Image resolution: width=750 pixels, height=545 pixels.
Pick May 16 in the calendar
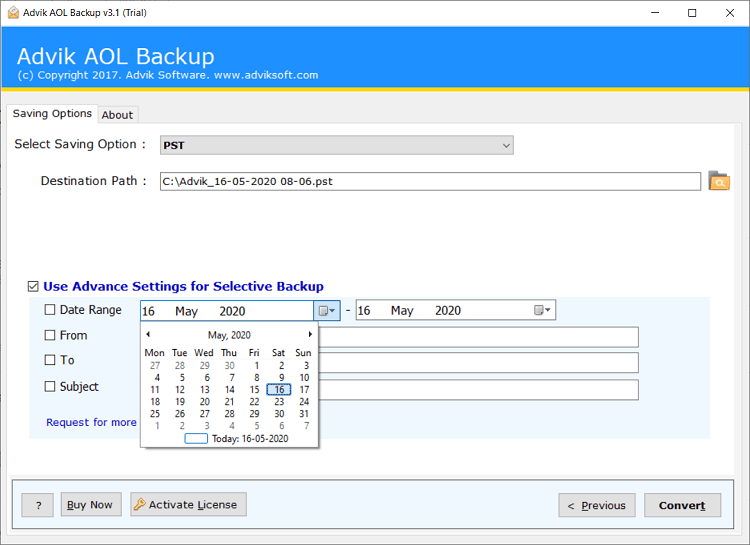(x=279, y=389)
